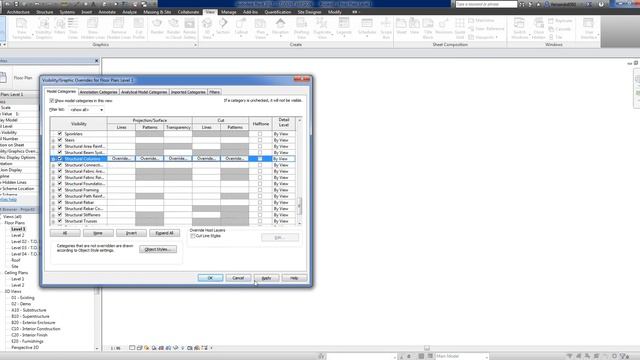Click the Render ribbon icon
The height and width of the screenshot is (360, 640).
coord(157,27)
